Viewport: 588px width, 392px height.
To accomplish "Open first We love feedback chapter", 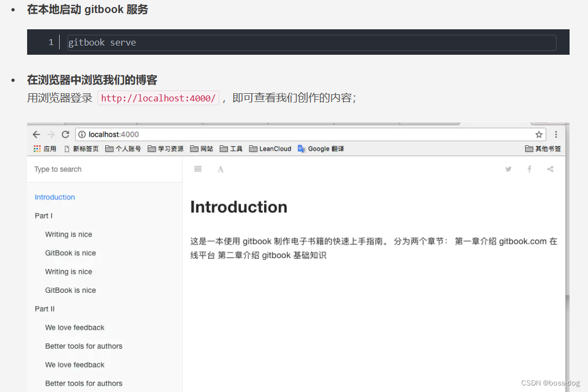I will (75, 327).
